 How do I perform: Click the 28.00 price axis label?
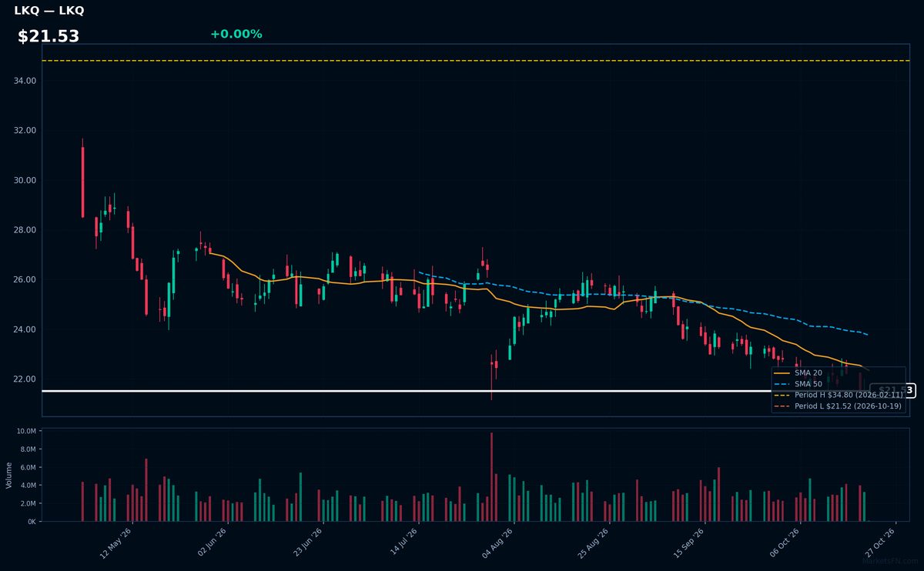click(x=25, y=230)
